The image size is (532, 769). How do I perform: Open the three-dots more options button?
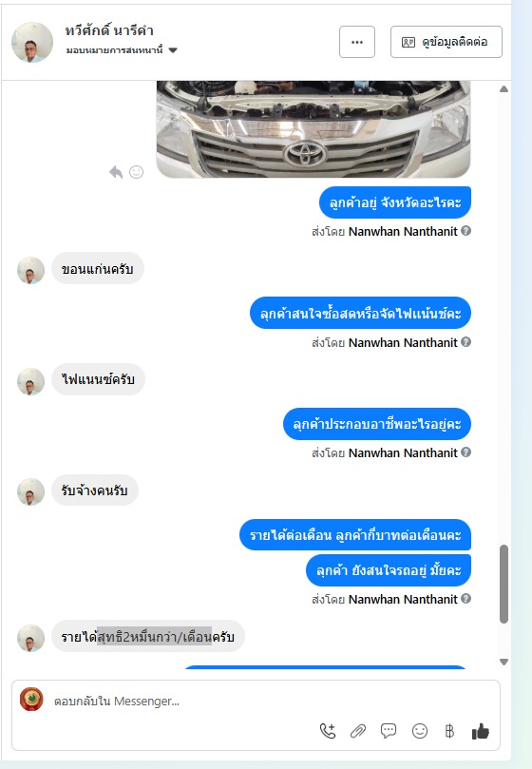(357, 42)
